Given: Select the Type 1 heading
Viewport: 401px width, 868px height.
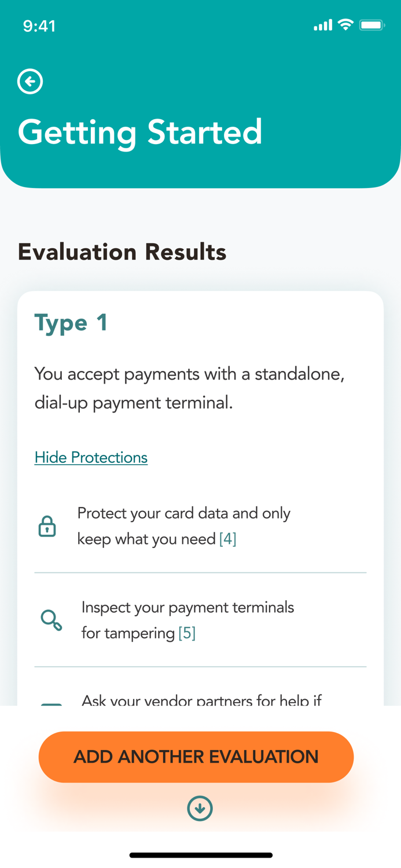Looking at the screenshot, I should pos(71,322).
